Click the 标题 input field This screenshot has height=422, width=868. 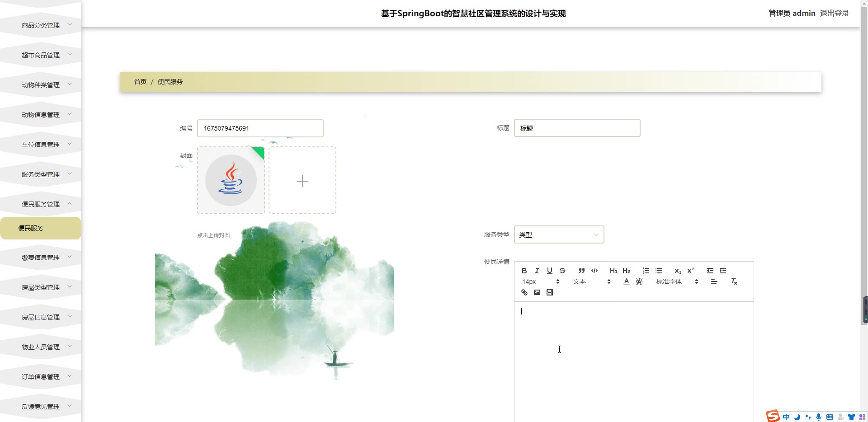pyautogui.click(x=577, y=128)
